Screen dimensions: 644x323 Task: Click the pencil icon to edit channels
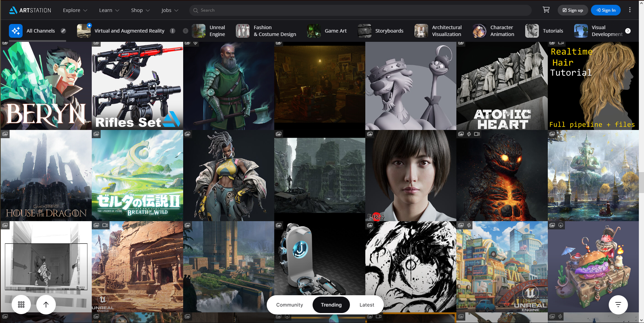click(x=63, y=31)
